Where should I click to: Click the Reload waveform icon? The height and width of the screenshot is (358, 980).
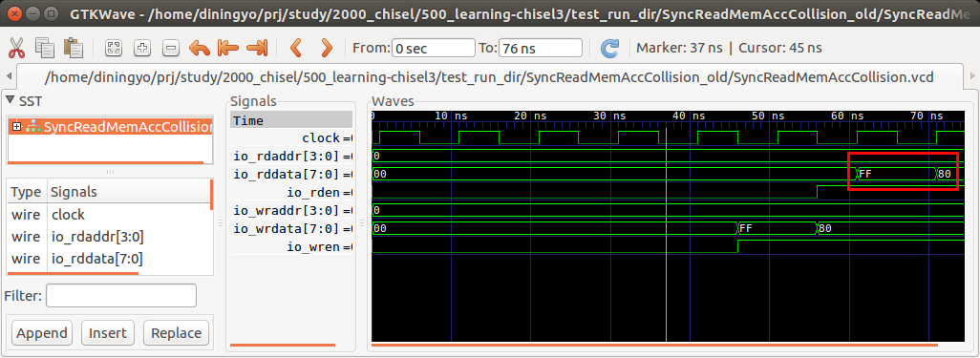tap(609, 48)
